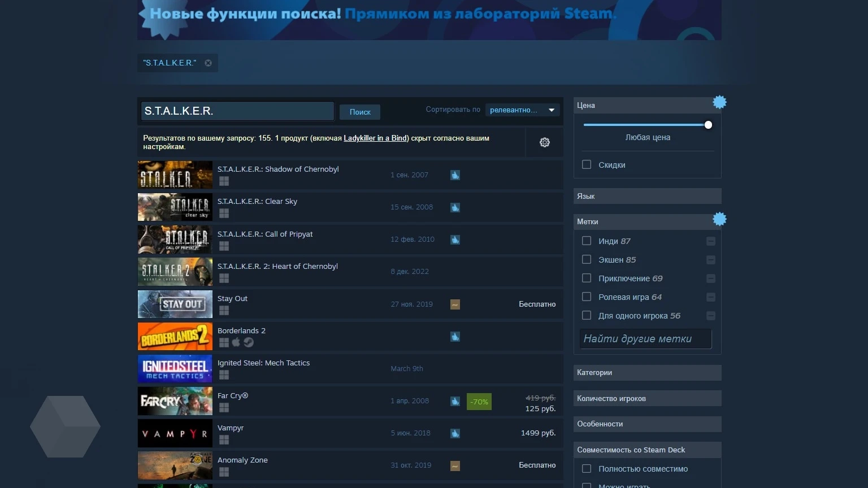868x488 pixels.
Task: Click Windows icon under Anomaly Zone
Action: tap(224, 472)
